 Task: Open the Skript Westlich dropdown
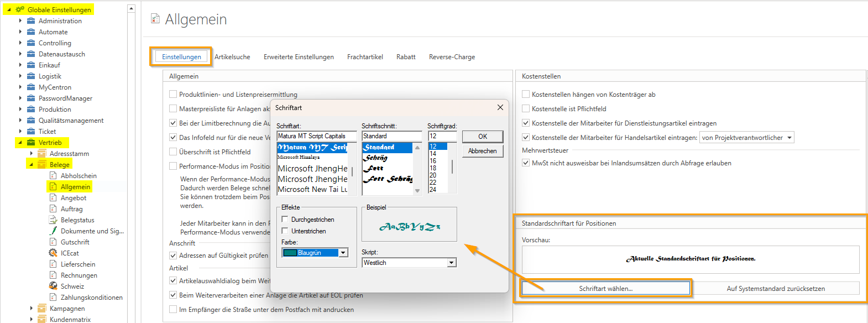click(452, 263)
